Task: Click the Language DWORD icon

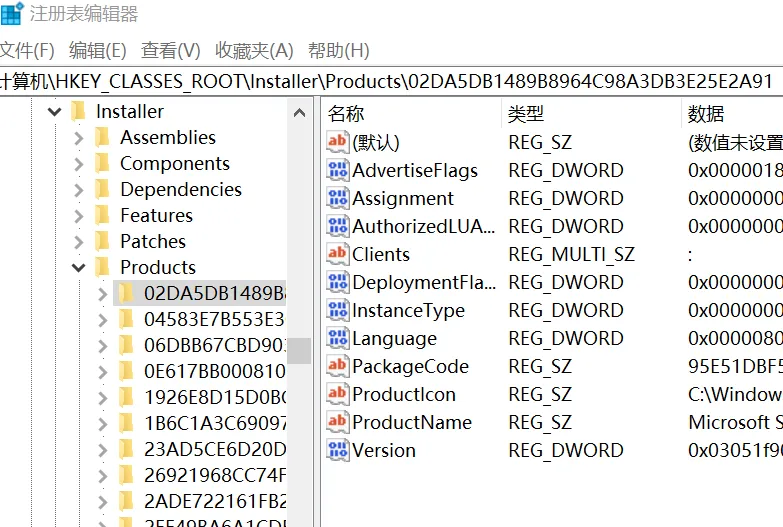Action: (x=338, y=338)
